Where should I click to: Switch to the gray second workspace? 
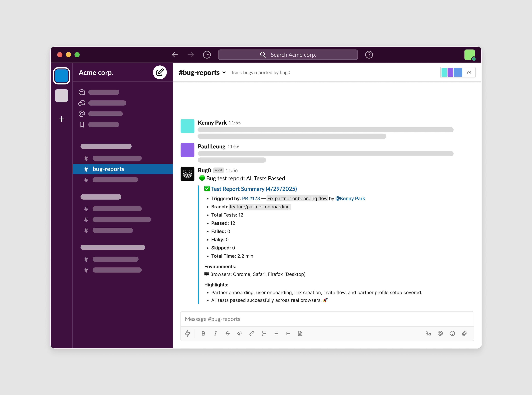tap(61, 96)
